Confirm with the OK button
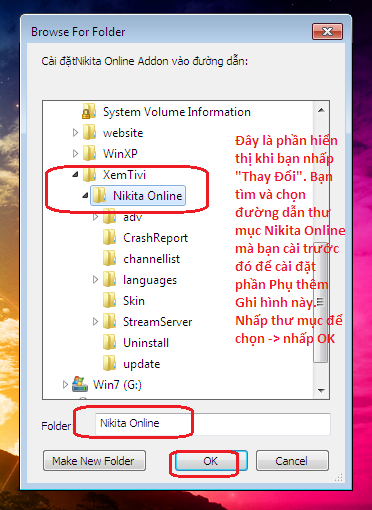372x510 pixels. [x=211, y=461]
